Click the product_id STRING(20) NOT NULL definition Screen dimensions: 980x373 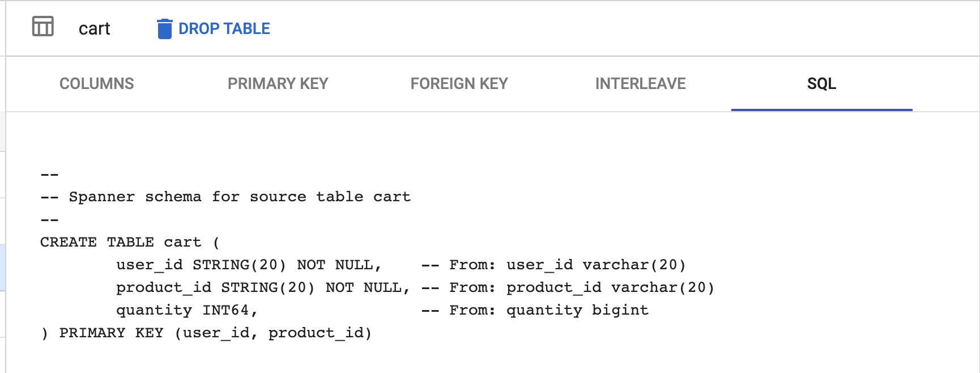(x=263, y=287)
